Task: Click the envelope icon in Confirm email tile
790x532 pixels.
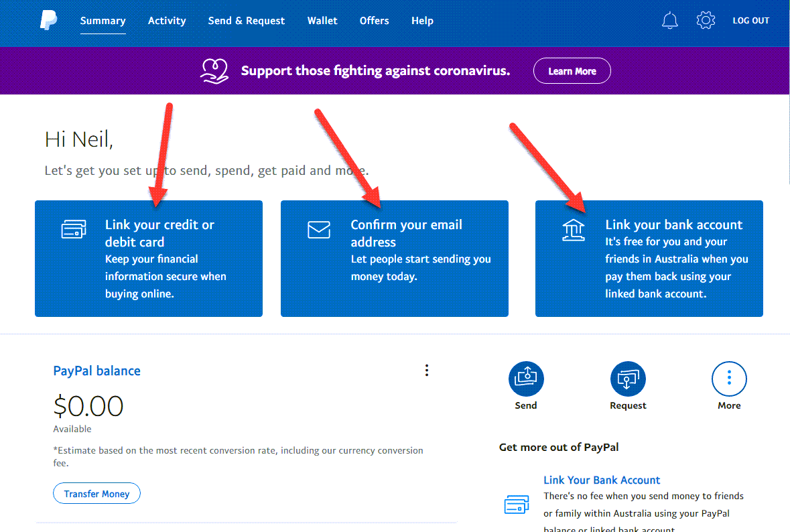Action: coord(319,230)
